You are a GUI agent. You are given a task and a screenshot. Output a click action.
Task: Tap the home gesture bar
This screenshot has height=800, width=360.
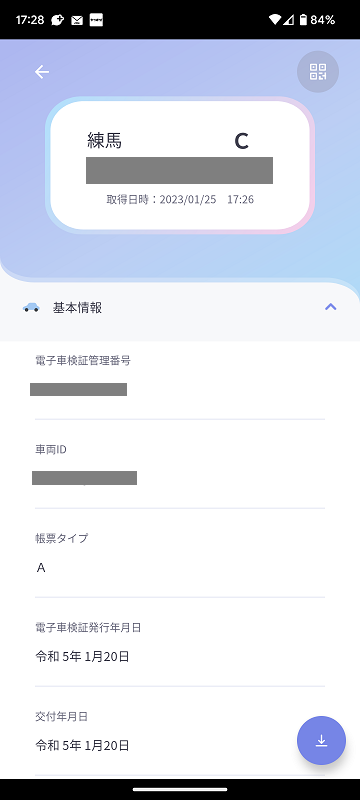tap(180, 789)
